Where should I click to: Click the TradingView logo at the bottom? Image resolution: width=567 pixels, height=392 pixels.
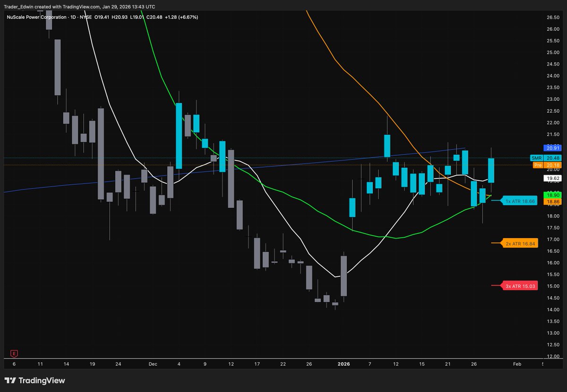[34, 381]
